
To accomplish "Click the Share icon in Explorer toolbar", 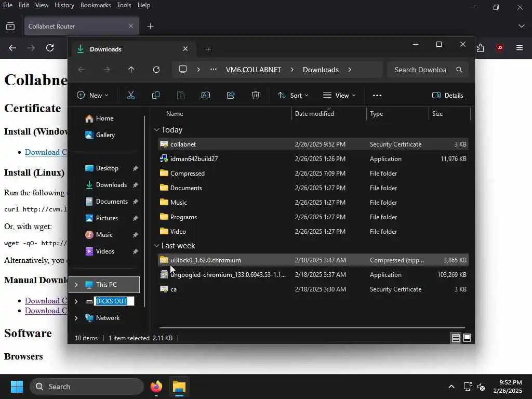I will tap(231, 96).
